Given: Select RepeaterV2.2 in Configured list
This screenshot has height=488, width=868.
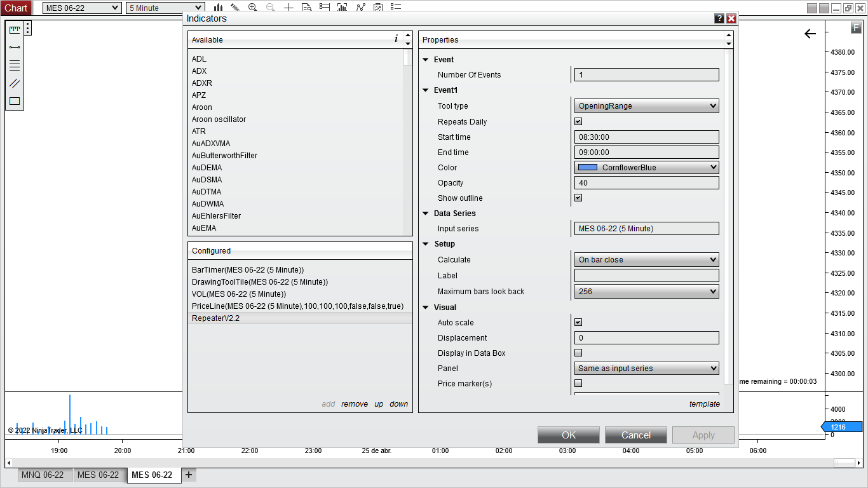Looking at the screenshot, I should 300,318.
